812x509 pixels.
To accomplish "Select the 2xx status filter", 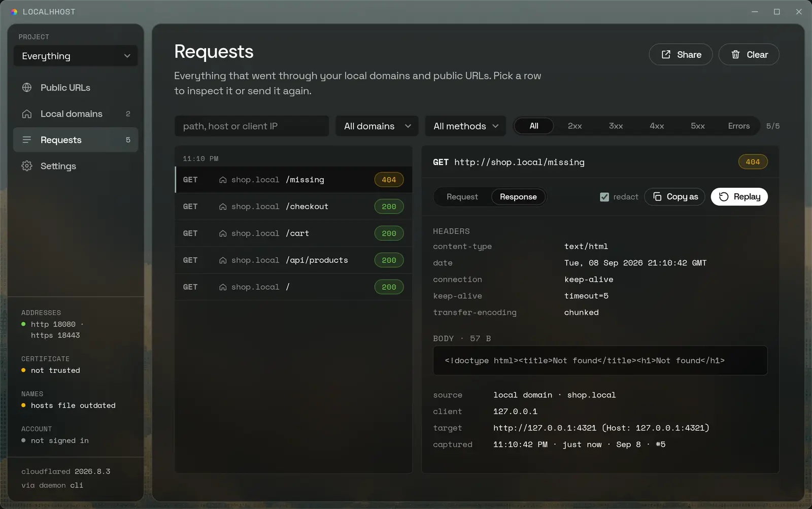I will 574,126.
